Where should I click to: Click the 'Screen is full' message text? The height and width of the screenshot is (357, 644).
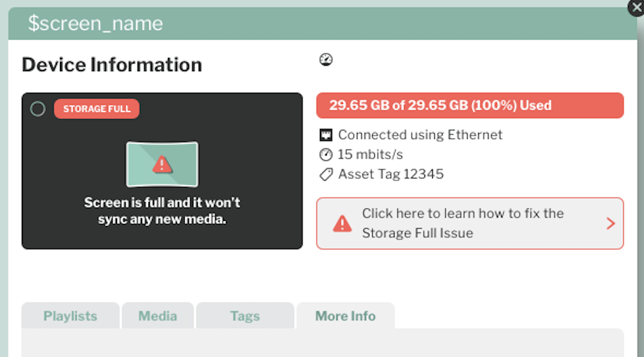tap(162, 211)
